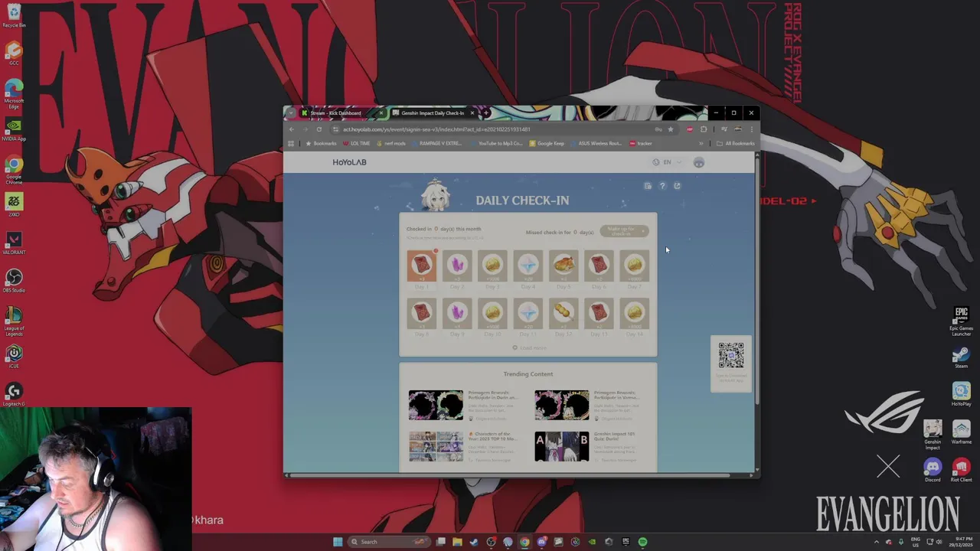Open Characters of the Year 2025 post
The width and height of the screenshot is (980, 551).
[x=492, y=437]
